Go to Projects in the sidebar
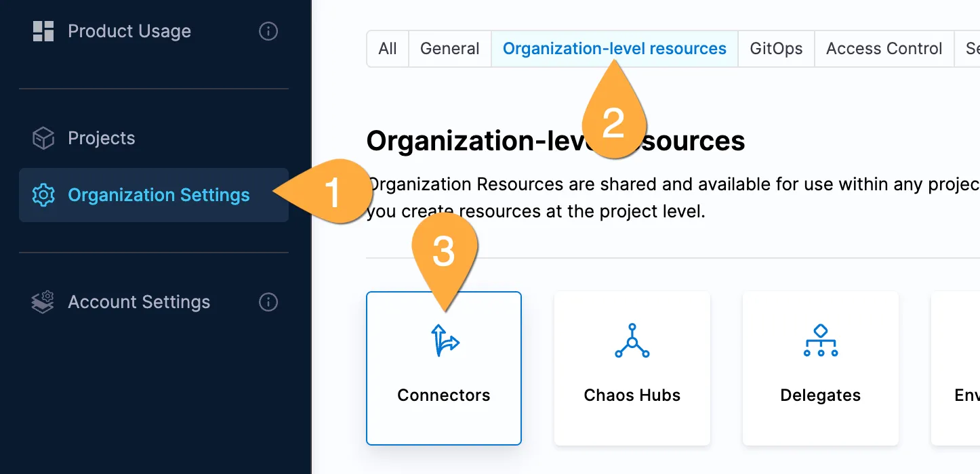 pyautogui.click(x=102, y=138)
